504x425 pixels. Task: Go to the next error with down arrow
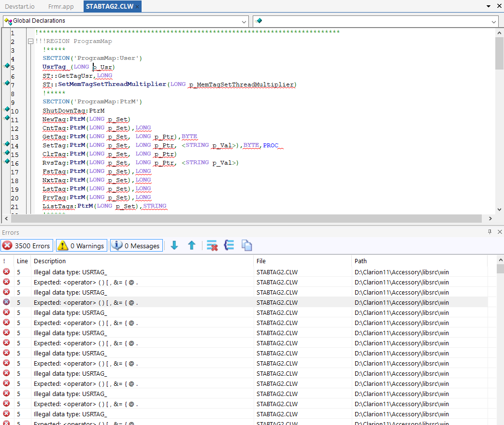[174, 245]
